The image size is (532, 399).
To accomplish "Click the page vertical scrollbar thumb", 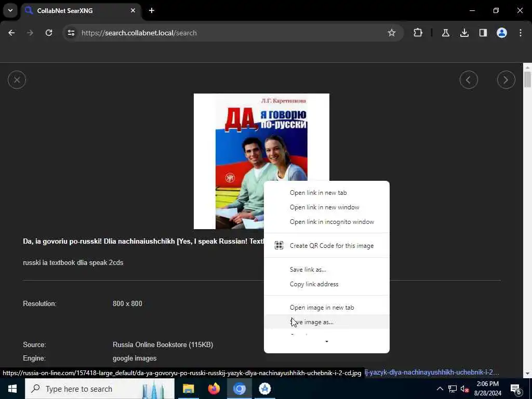I will click(x=528, y=79).
